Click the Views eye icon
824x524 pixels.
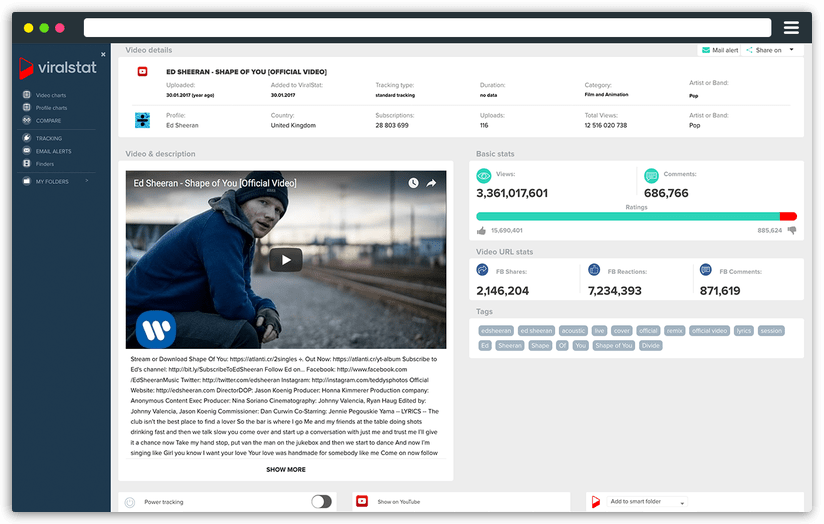(x=484, y=176)
